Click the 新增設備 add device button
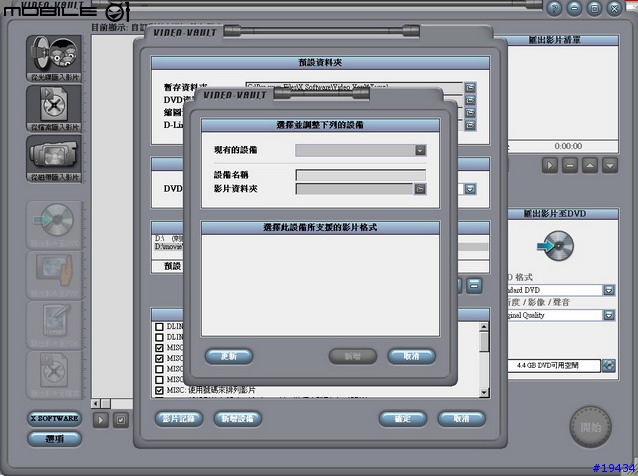The height and width of the screenshot is (476, 638). pos(238,418)
